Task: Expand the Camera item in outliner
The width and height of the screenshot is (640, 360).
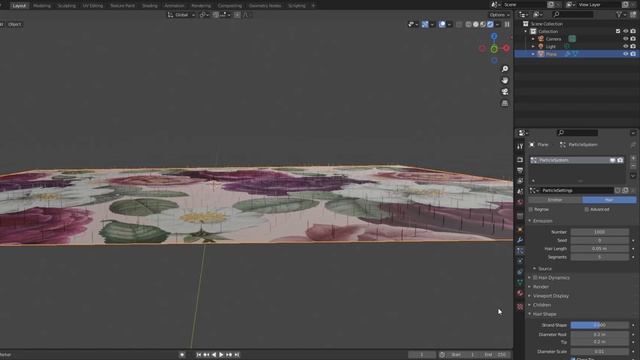Action: pyautogui.click(x=533, y=39)
